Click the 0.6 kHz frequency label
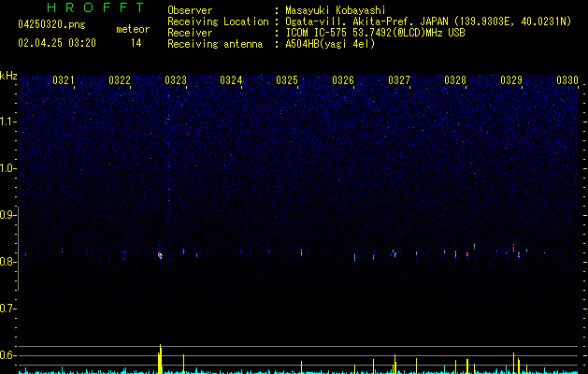Image resolution: width=588 pixels, height=374 pixels. [8, 355]
